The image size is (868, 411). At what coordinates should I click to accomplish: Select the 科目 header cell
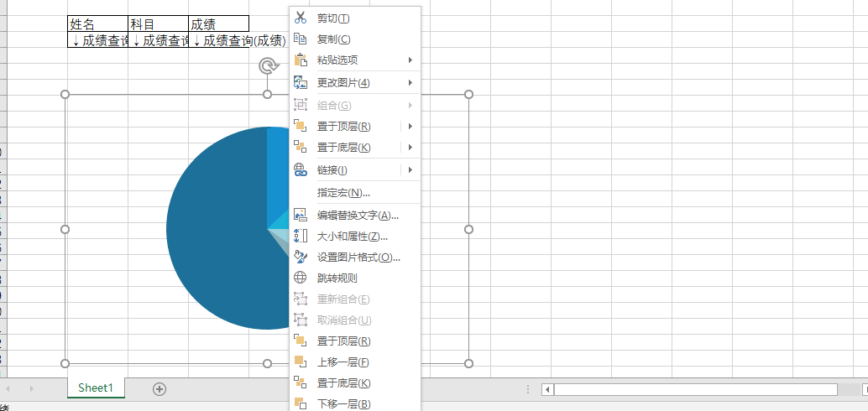(x=159, y=23)
